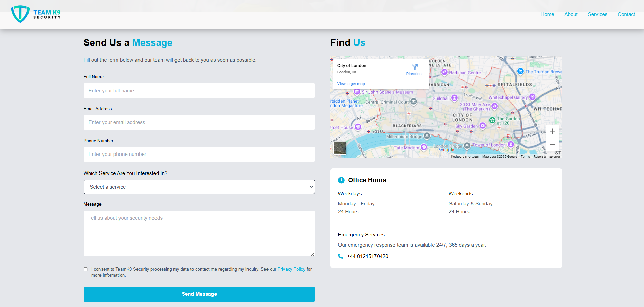Focus the Full Name input field
Screen dimensions: 644x307
click(x=199, y=91)
